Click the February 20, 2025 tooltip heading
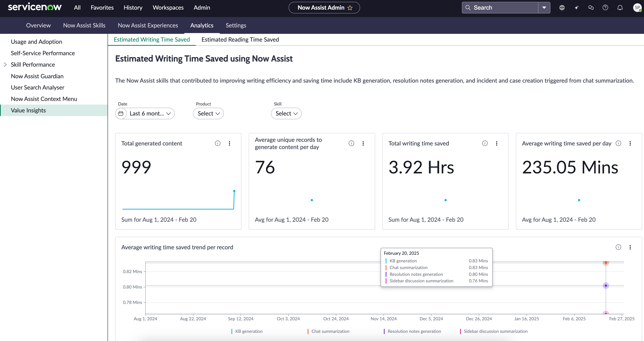This screenshot has width=644, height=341. (x=401, y=253)
